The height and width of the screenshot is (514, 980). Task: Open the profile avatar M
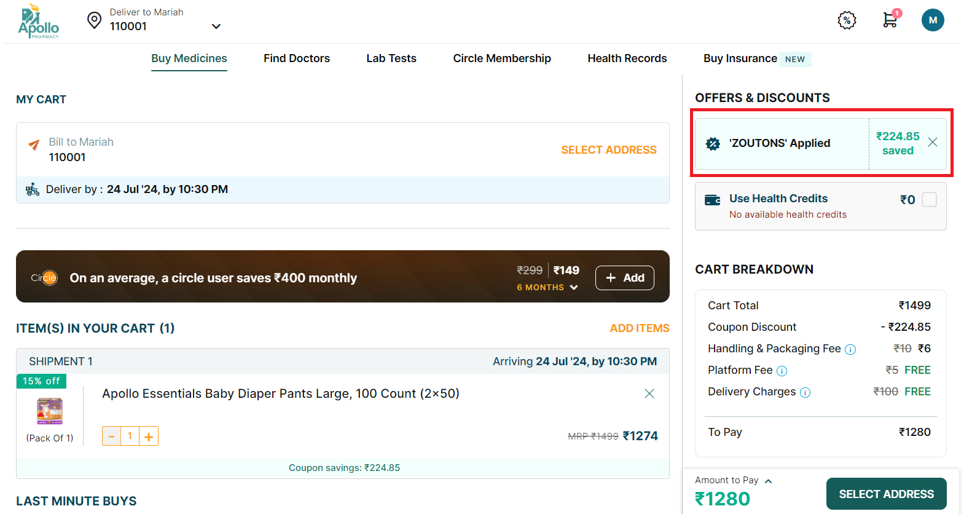click(x=932, y=20)
